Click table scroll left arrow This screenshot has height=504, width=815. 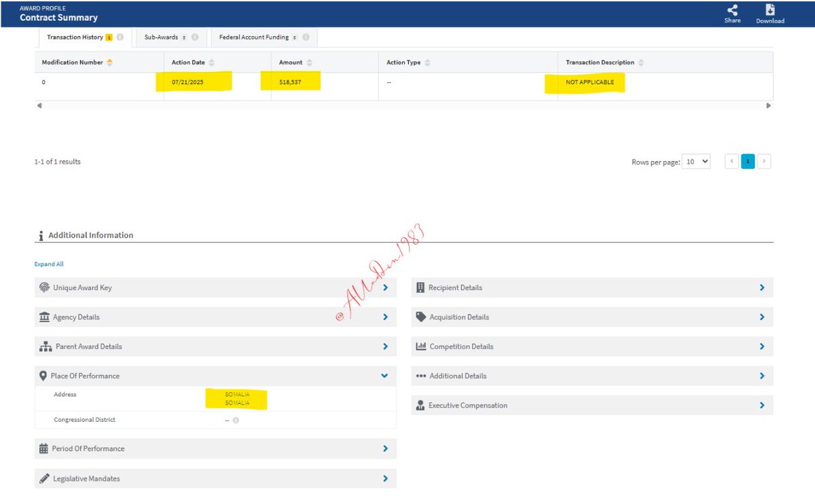tap(39, 105)
